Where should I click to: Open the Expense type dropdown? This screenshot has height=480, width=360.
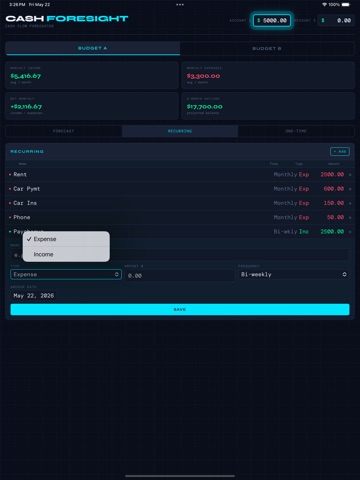66,274
